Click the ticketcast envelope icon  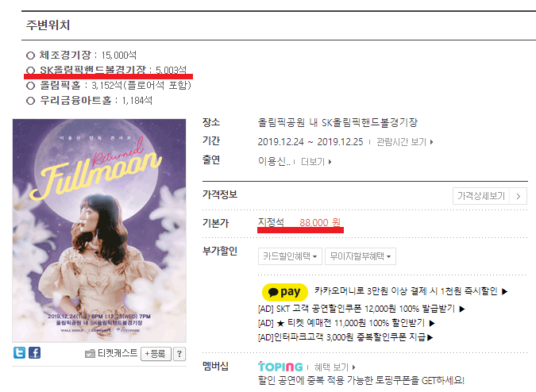90,354
